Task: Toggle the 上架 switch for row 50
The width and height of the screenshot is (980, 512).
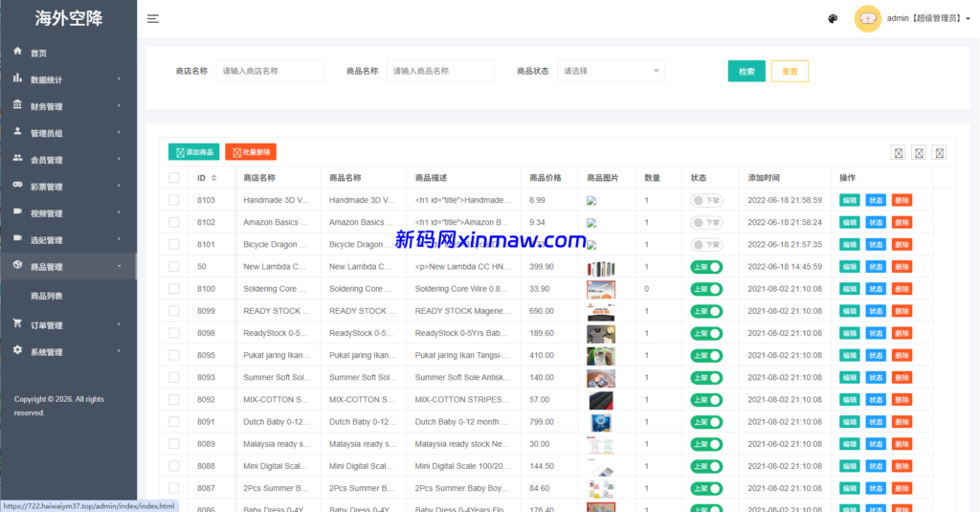Action: [x=706, y=267]
